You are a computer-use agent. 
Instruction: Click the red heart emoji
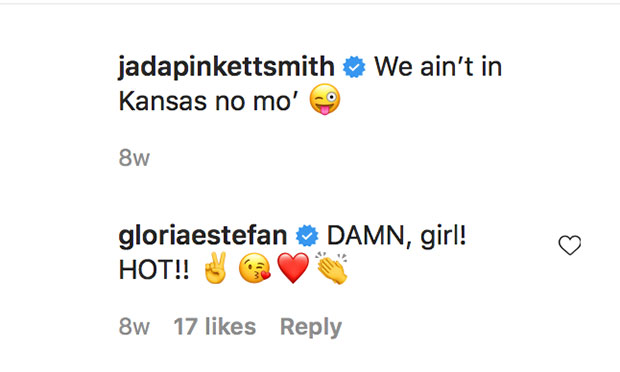[x=293, y=268]
